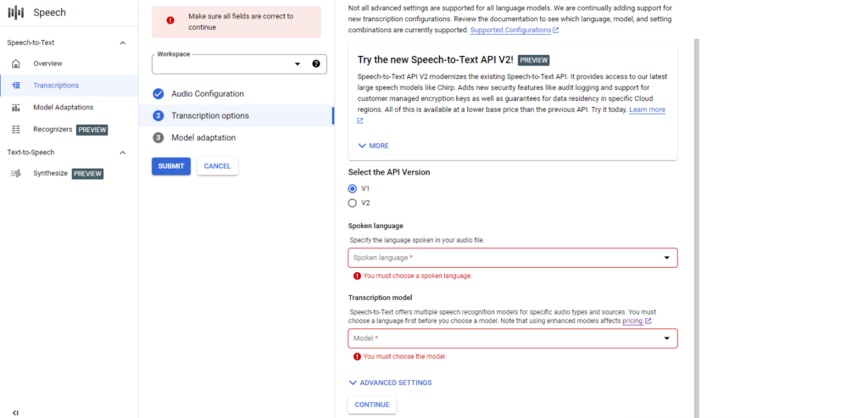Click the PREVIEW badge next to Recognizers

(92, 130)
